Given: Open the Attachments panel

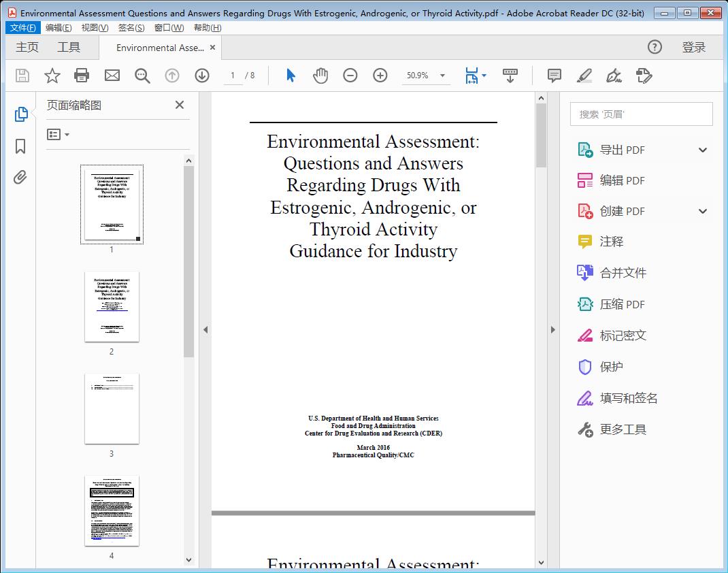Looking at the screenshot, I should (20, 177).
